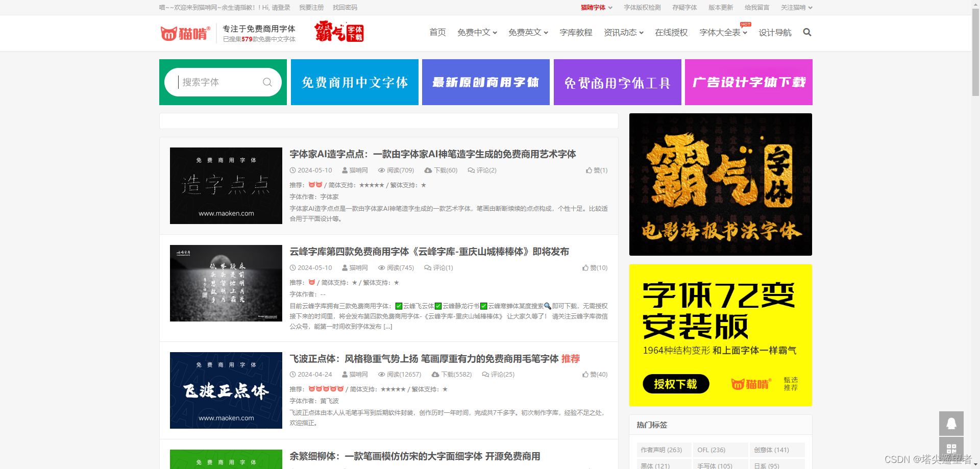Click the 阅读(709) eye icon
Screen dimensions: 980x469
[381, 170]
